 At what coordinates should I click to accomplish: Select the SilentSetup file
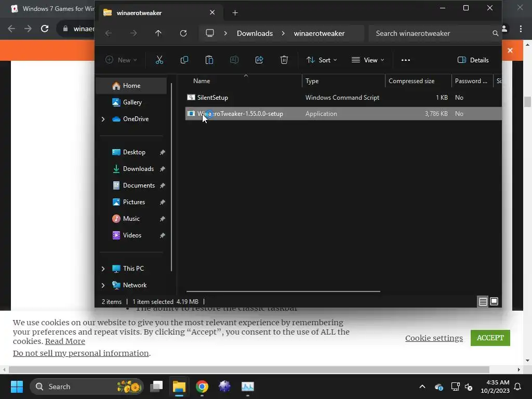(x=343, y=98)
